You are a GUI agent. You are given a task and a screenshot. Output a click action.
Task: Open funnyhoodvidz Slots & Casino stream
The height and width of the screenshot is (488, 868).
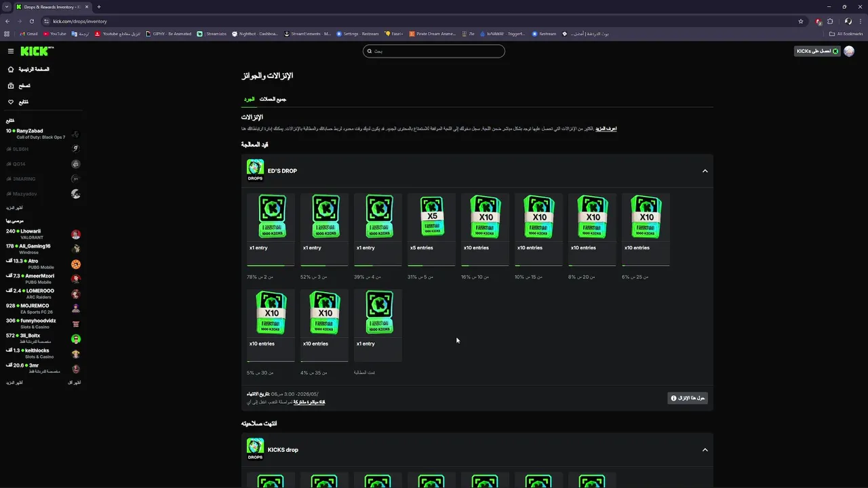tap(43, 323)
